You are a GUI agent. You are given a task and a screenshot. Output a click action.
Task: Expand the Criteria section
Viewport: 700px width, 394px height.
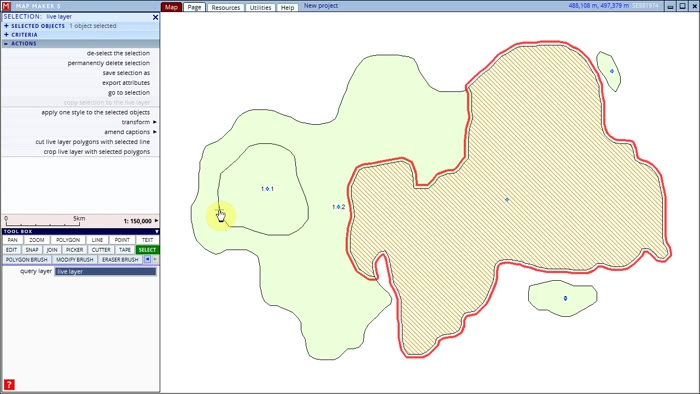click(x=6, y=34)
